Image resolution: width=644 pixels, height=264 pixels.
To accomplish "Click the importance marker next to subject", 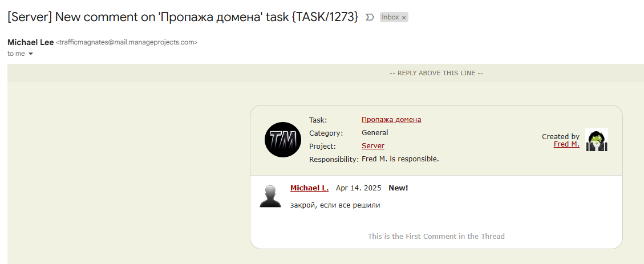I will pos(370,17).
